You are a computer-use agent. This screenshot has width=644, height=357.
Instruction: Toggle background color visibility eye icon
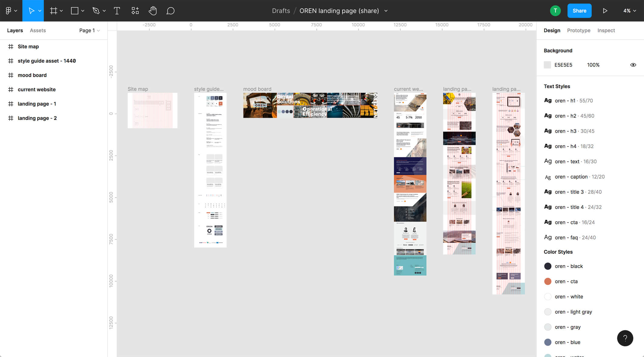point(633,65)
